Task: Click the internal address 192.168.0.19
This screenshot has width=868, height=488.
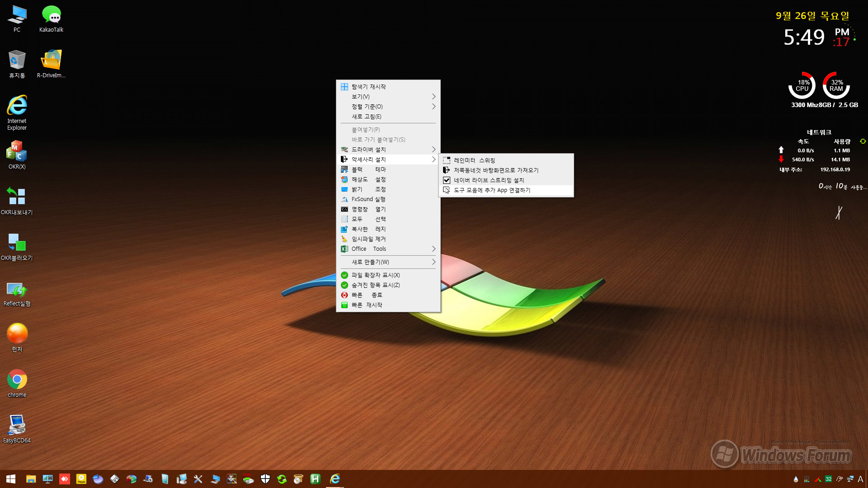Action: coord(835,170)
